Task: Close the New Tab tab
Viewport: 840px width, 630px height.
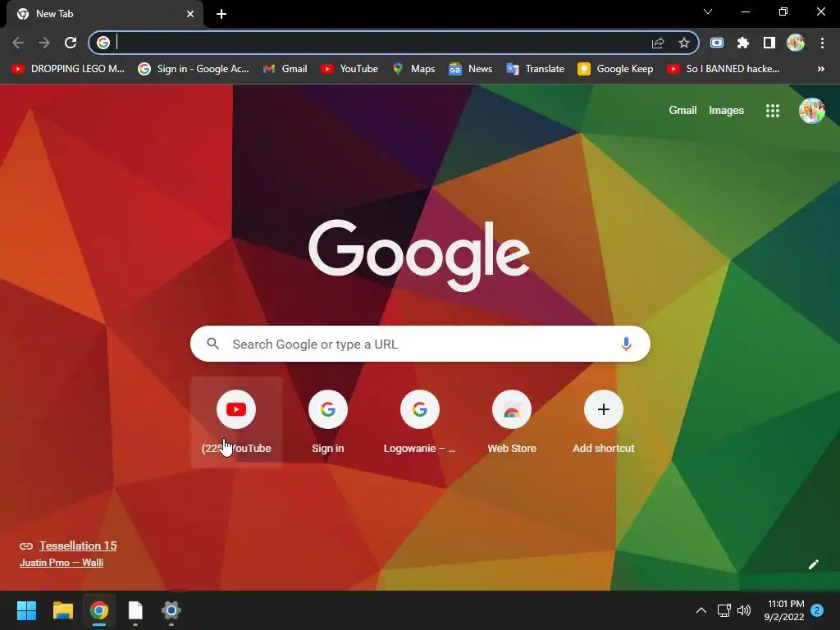Action: click(190, 14)
